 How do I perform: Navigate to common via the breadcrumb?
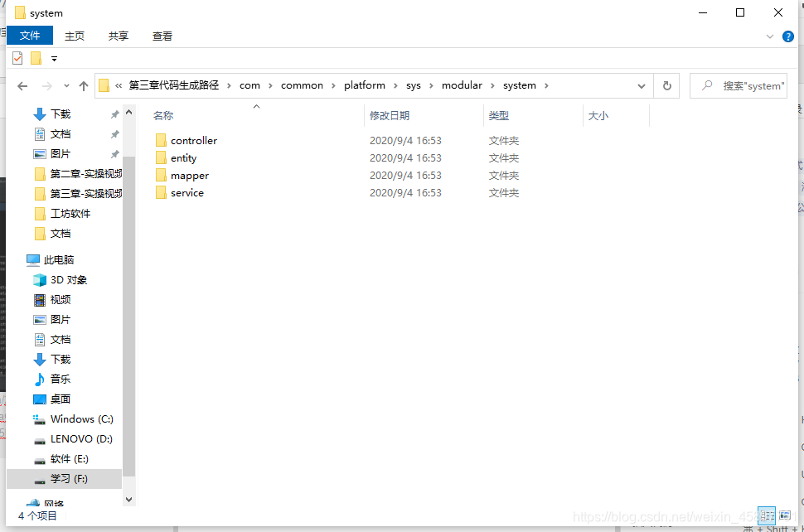tap(302, 85)
